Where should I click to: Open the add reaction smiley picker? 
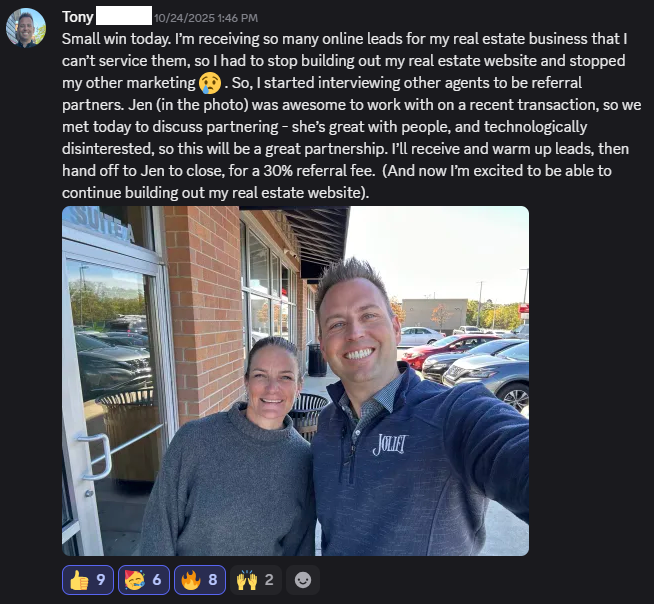click(x=303, y=579)
